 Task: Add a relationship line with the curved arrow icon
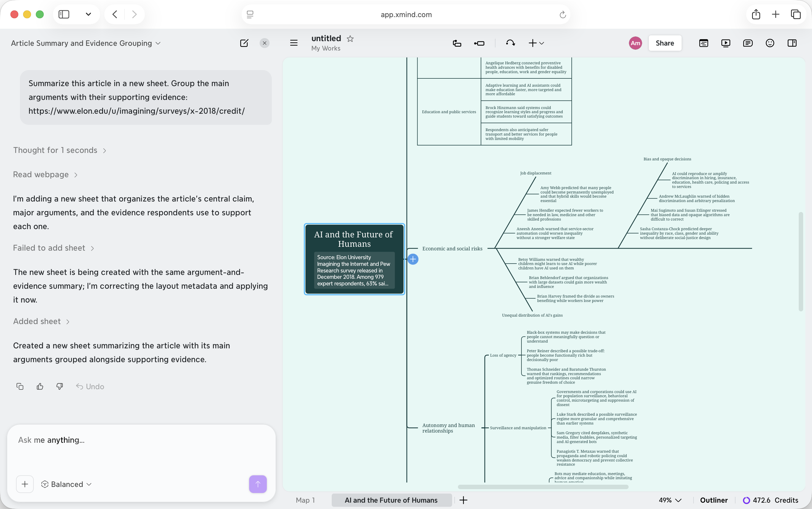[x=510, y=43]
